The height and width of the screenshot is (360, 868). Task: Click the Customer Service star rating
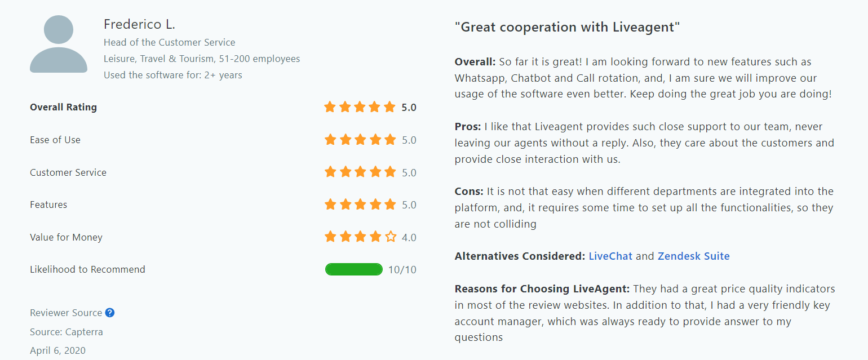point(360,172)
